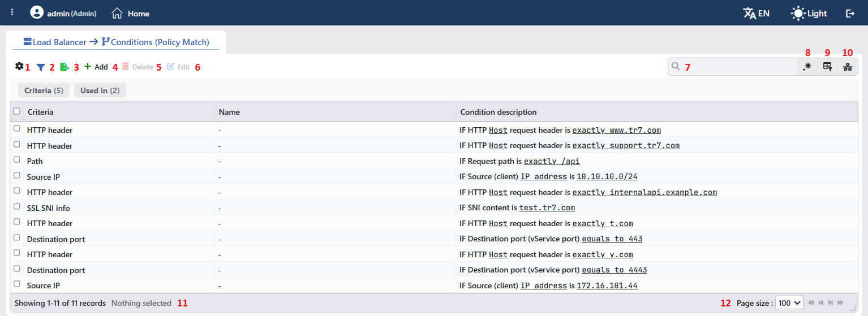Click the asterisk search-mode icon

tap(807, 67)
